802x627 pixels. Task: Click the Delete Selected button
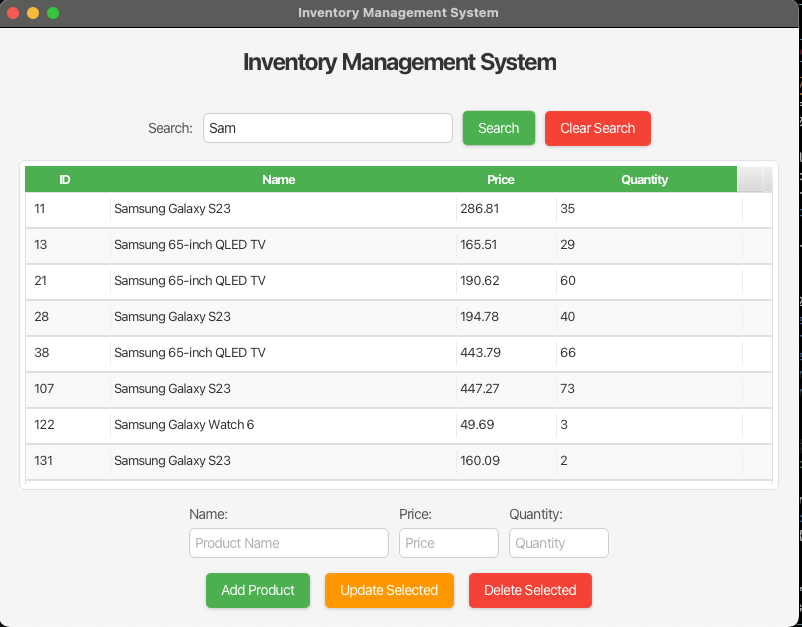pyautogui.click(x=530, y=590)
